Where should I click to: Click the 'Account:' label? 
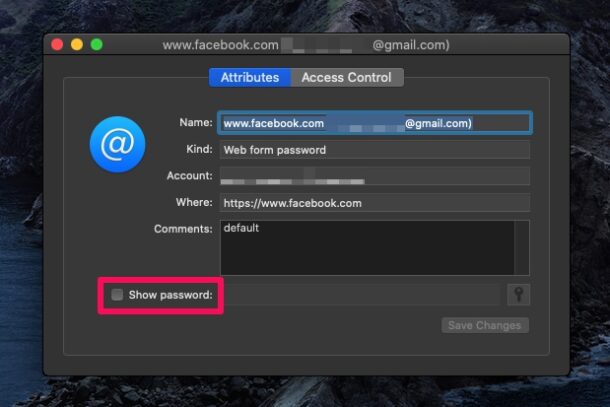click(189, 176)
